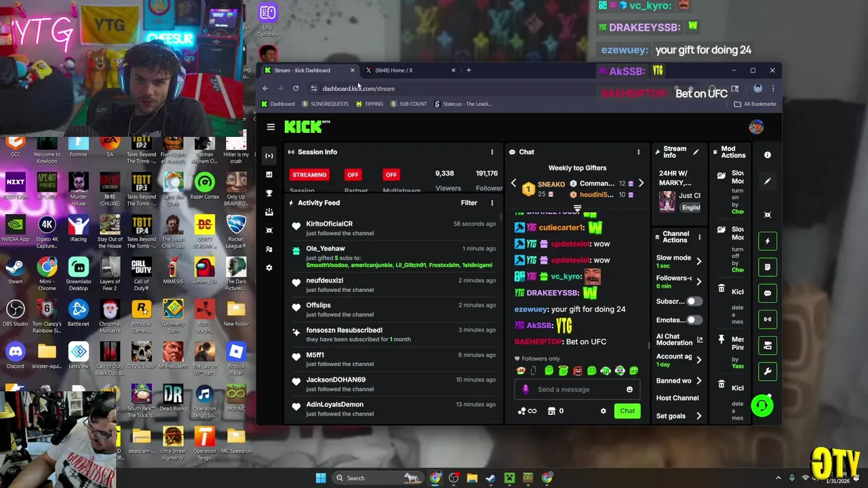Viewport: 868px width, 488px height.
Task: Click the chat settings gear beside Chat button
Action: pyautogui.click(x=603, y=411)
